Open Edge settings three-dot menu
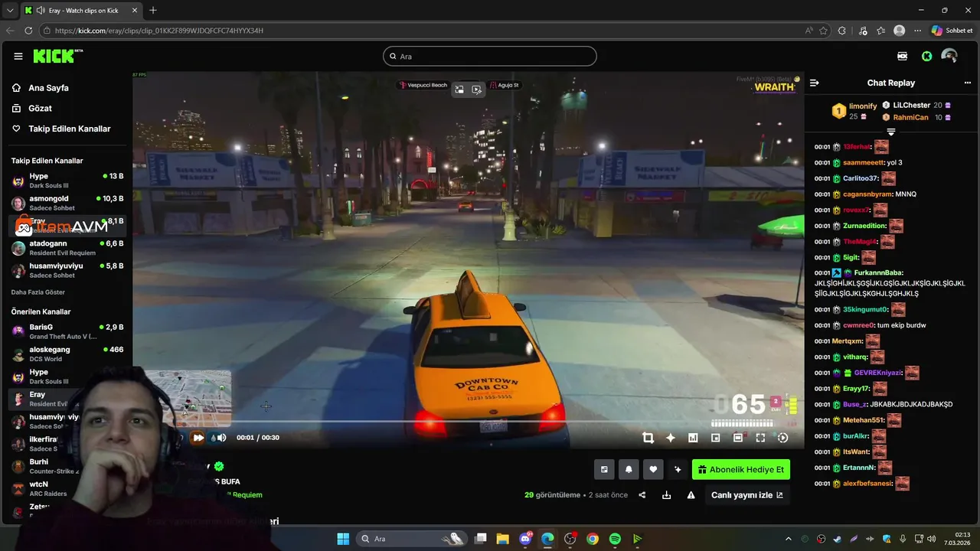The height and width of the screenshot is (551, 980). click(917, 31)
